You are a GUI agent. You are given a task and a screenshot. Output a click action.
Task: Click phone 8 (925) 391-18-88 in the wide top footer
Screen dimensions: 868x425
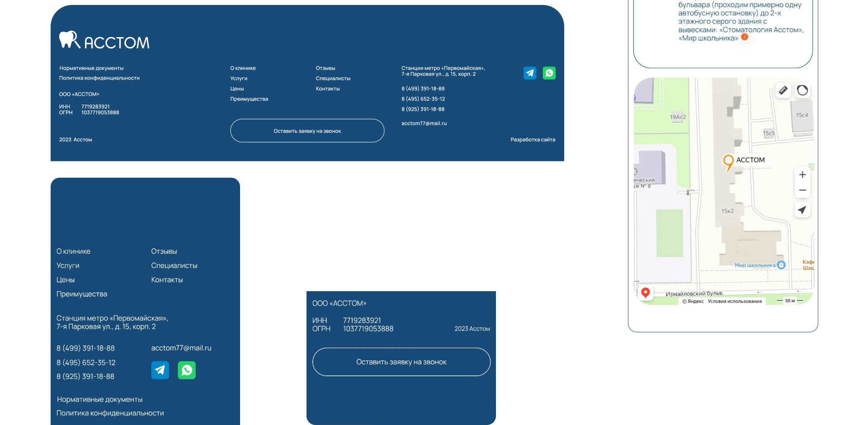click(x=423, y=109)
